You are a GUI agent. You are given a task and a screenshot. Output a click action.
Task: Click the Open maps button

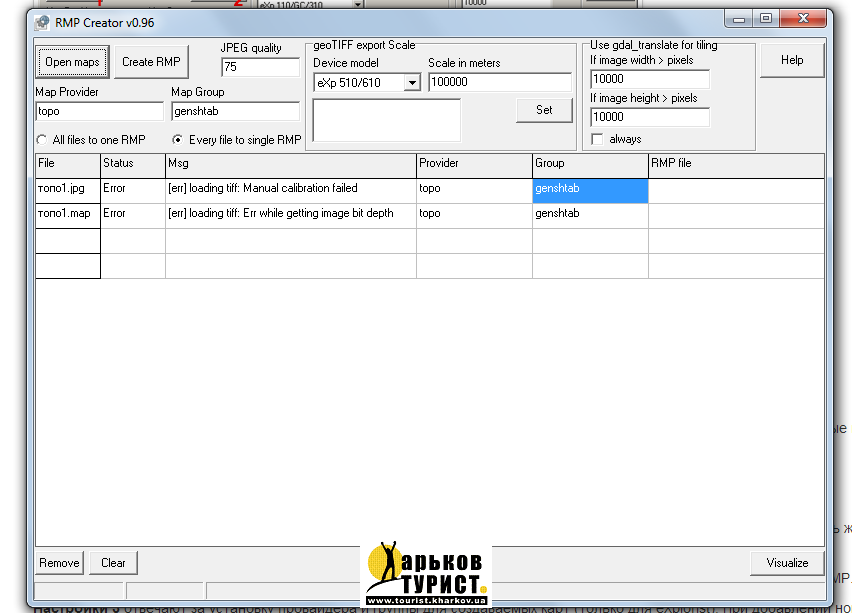73,62
